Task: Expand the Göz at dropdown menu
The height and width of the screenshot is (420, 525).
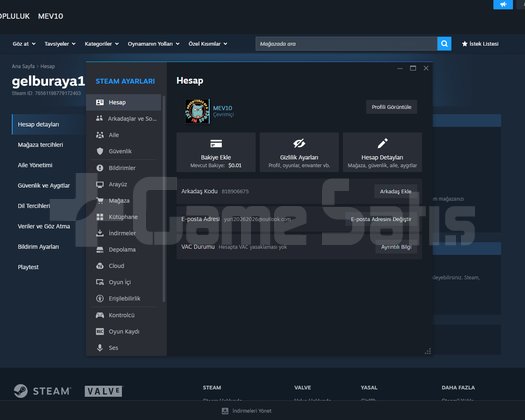Action: tap(24, 44)
